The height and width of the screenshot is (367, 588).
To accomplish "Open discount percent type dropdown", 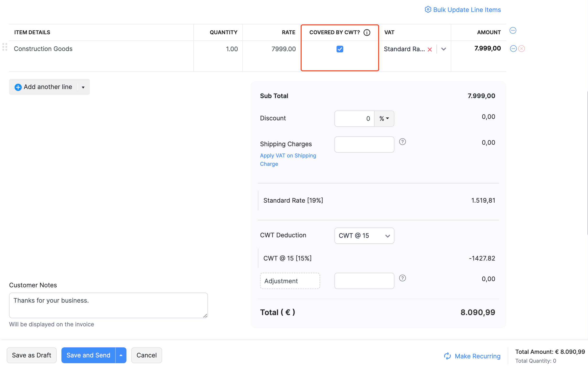I will 384,119.
